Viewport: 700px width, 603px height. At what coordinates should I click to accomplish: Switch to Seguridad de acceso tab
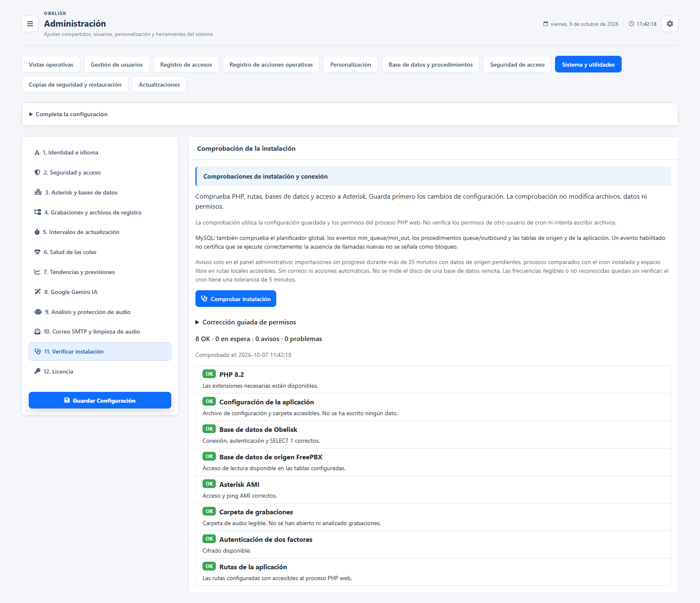(517, 65)
